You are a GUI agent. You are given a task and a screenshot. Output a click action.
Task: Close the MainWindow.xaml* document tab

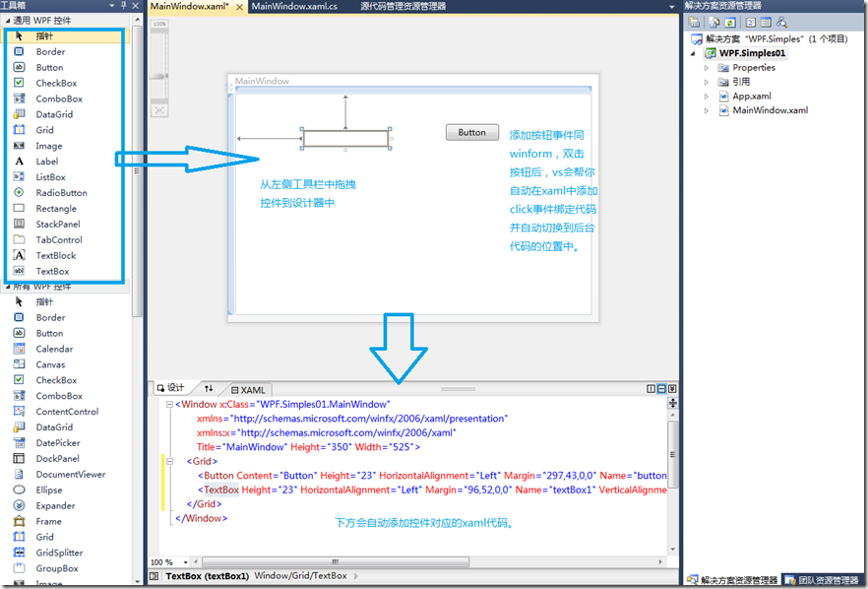point(239,7)
